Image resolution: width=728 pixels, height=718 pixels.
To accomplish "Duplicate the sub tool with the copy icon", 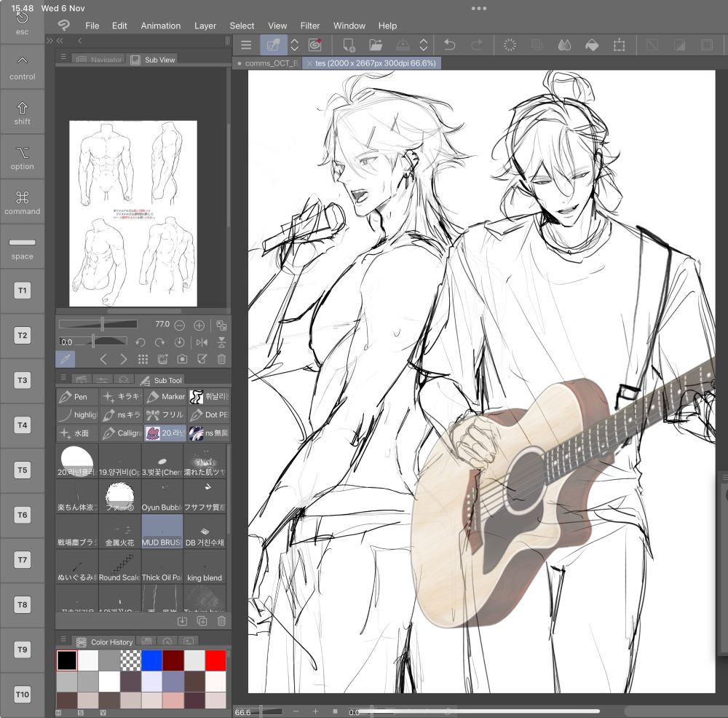I will [x=202, y=621].
